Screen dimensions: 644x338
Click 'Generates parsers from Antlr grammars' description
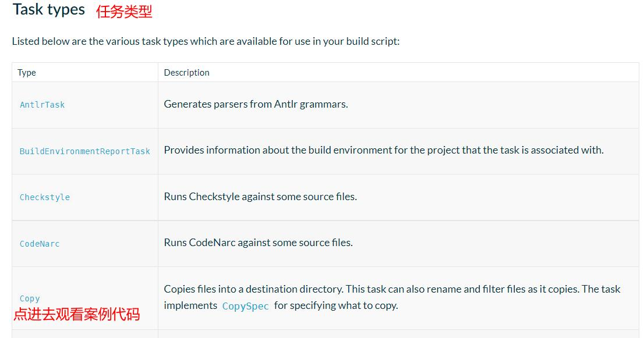pos(256,104)
